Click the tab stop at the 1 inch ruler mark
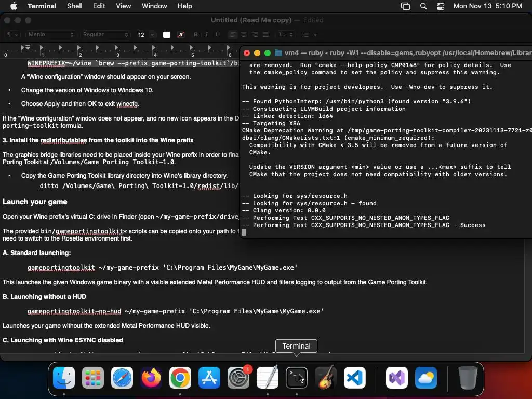 [42, 48]
